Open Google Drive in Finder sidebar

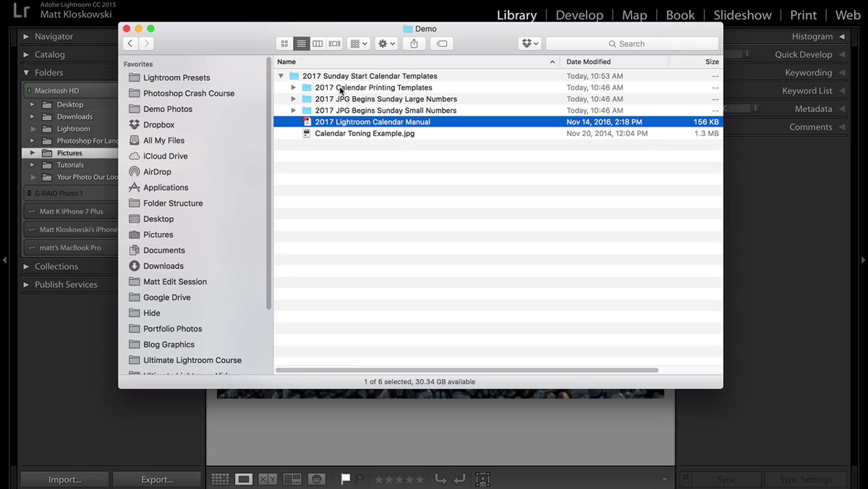[166, 297]
